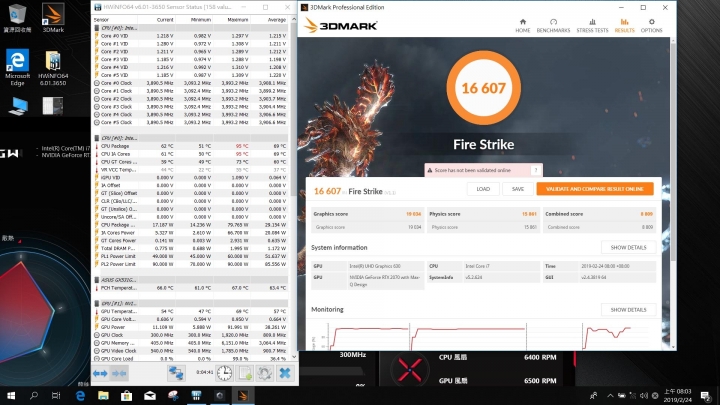Image resolution: width=720 pixels, height=405 pixels.
Task: Click the blue X close-sensors icon in HWiNFO
Action: (x=285, y=373)
